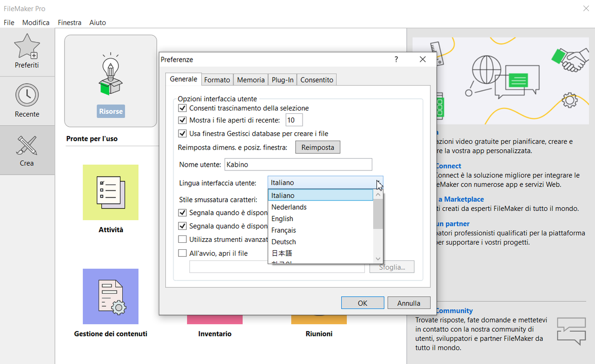Click the language list scroll-down arrow
The width and height of the screenshot is (595, 364).
tap(378, 259)
